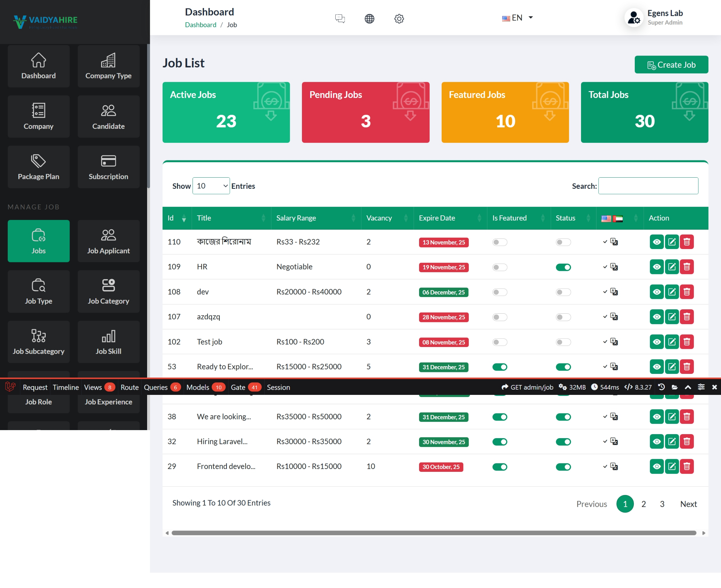View details of job 110

coord(656,242)
